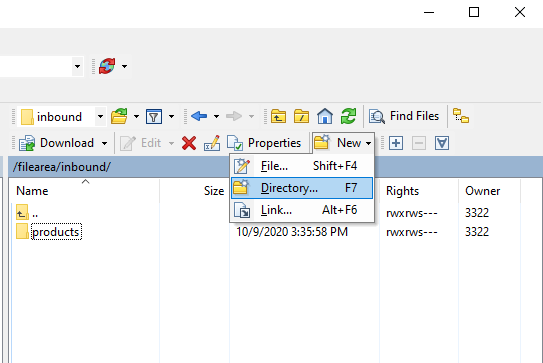Click the '..' row's rwxrws--- rights cell
Viewport: 543px width, 363px height.
click(411, 213)
